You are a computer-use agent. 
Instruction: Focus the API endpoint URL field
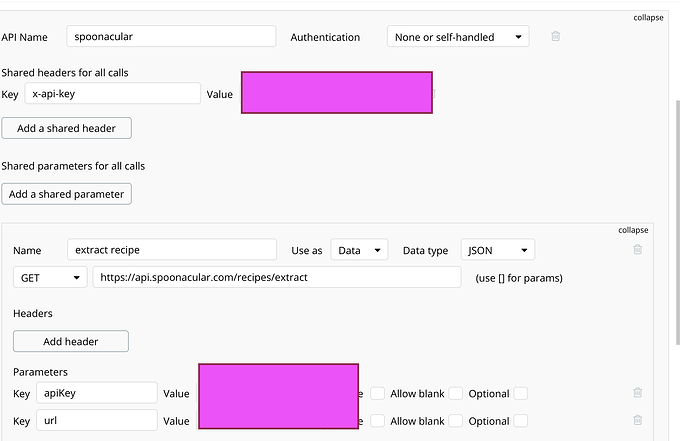coord(276,277)
